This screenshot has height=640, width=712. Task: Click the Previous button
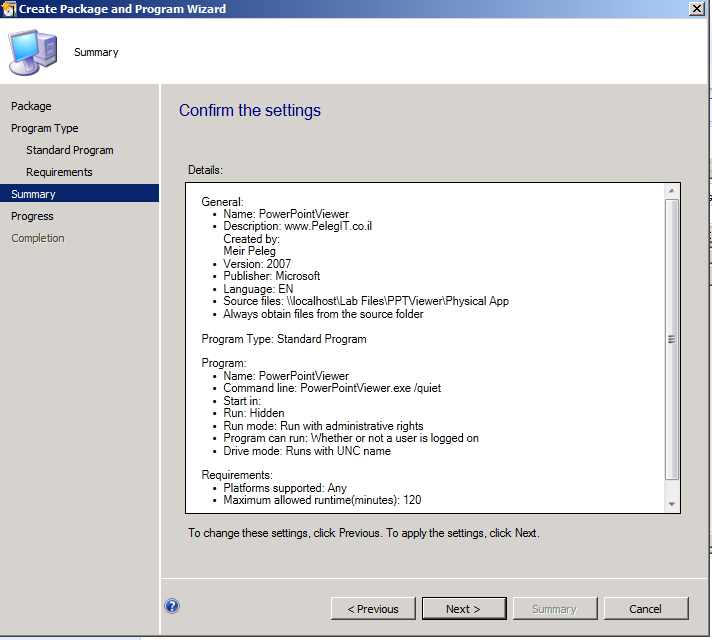coord(373,609)
